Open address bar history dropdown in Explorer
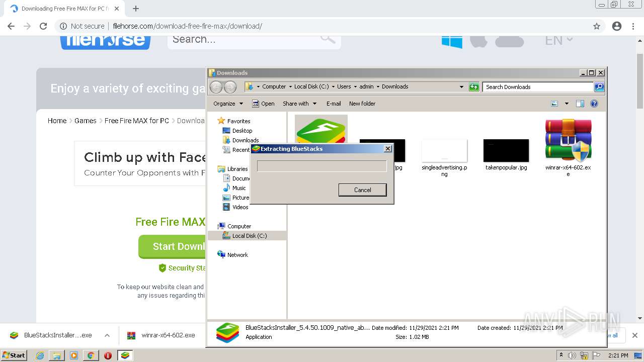Screen dimensions: 644x362 [x=461, y=87]
